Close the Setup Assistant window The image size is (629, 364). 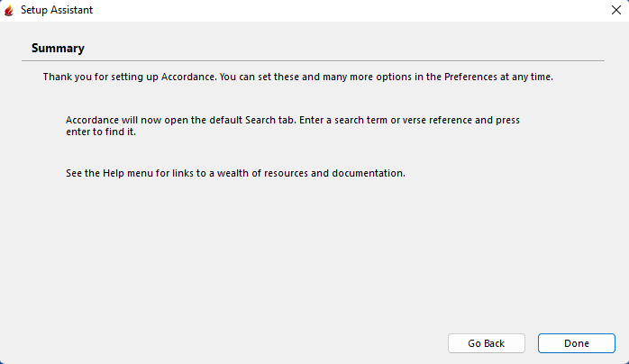coord(615,10)
